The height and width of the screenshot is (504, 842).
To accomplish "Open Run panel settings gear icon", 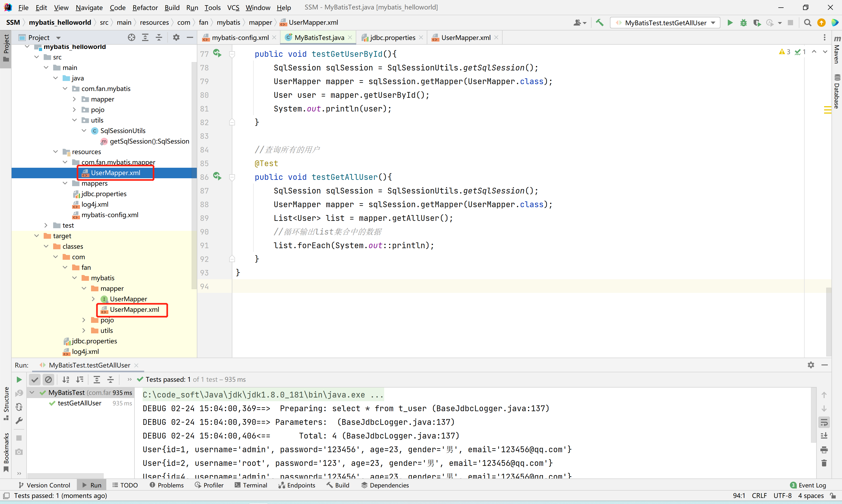I will pyautogui.click(x=811, y=365).
